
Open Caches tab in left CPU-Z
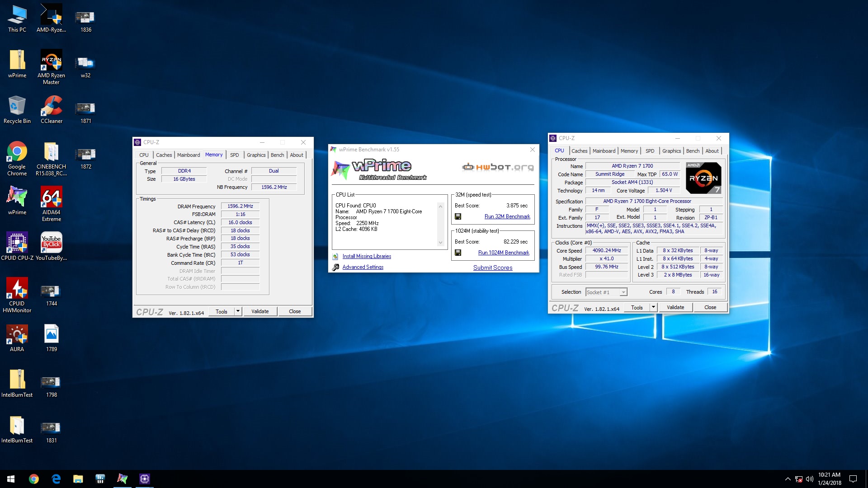click(164, 155)
